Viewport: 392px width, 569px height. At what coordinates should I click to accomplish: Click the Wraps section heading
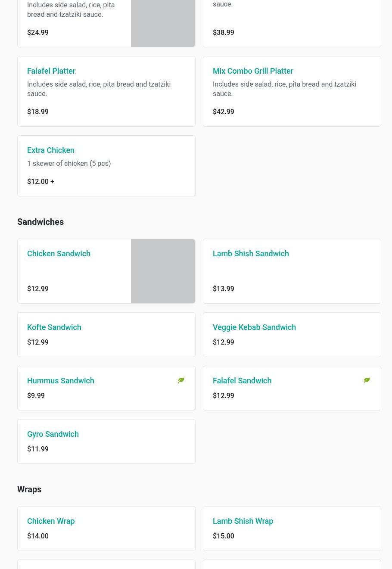29,489
